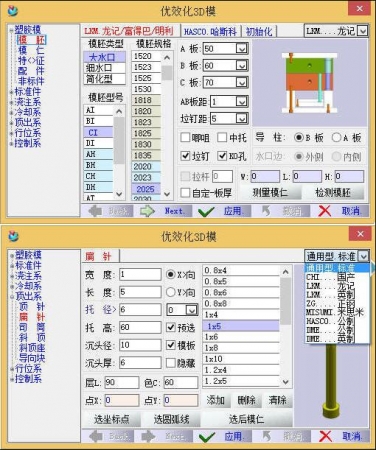Click the 宽度 input field
The height and width of the screenshot is (450, 376).
click(x=140, y=275)
